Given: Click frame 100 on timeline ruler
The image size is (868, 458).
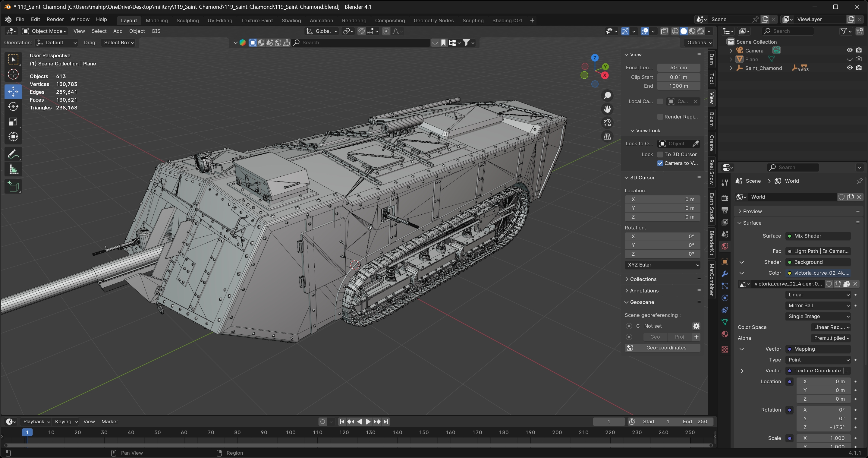Looking at the screenshot, I should [x=291, y=432].
